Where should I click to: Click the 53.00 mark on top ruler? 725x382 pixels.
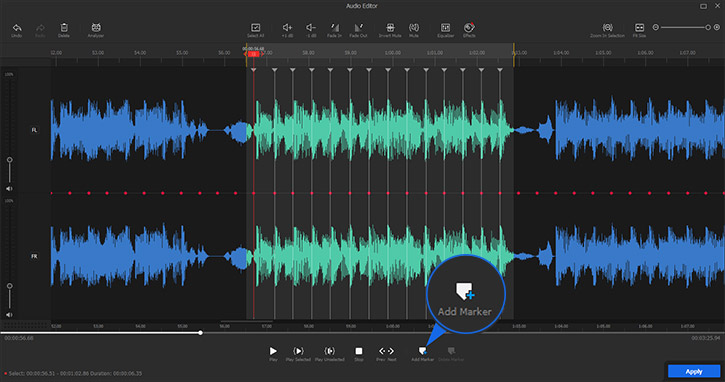pyautogui.click(x=98, y=53)
